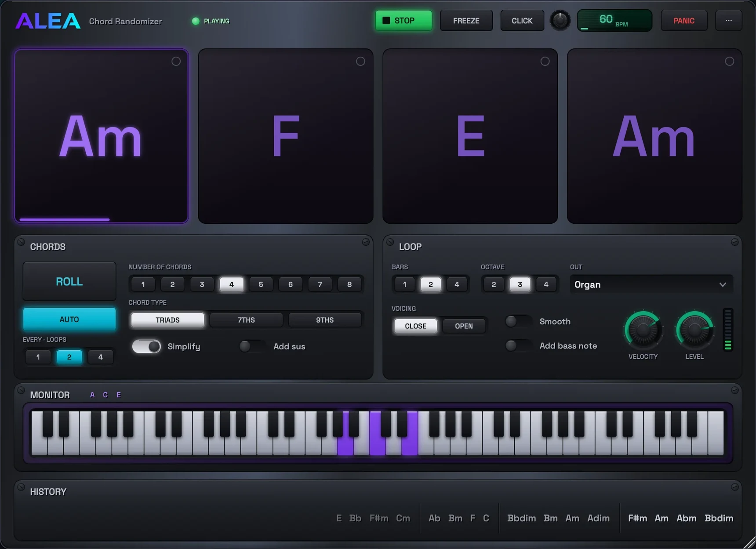Click Bbdim at the end of history
The height and width of the screenshot is (549, 756).
click(x=719, y=518)
